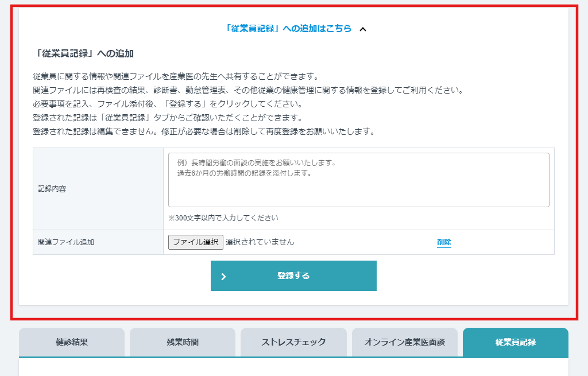Click the ※300文字以内で入力してください note
This screenshot has width=588, height=376.
pos(223,218)
